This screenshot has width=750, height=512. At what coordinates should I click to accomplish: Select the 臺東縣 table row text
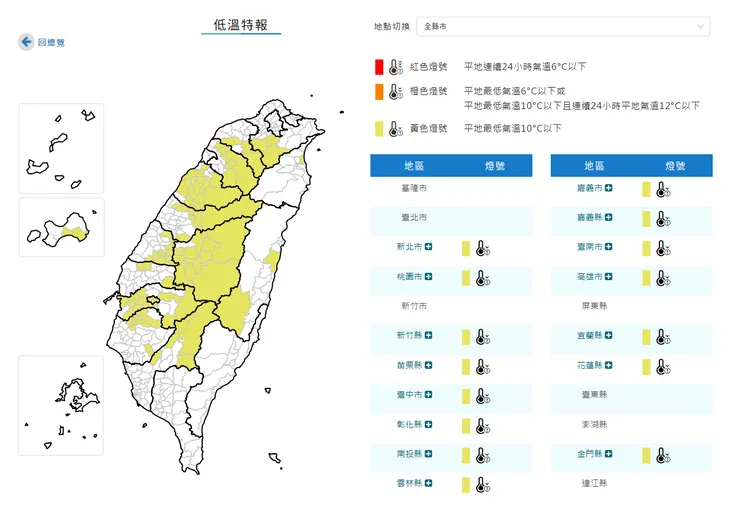pos(595,394)
